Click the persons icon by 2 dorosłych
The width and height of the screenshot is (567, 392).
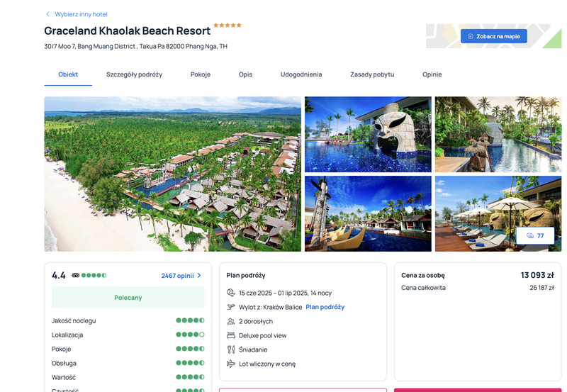click(231, 321)
